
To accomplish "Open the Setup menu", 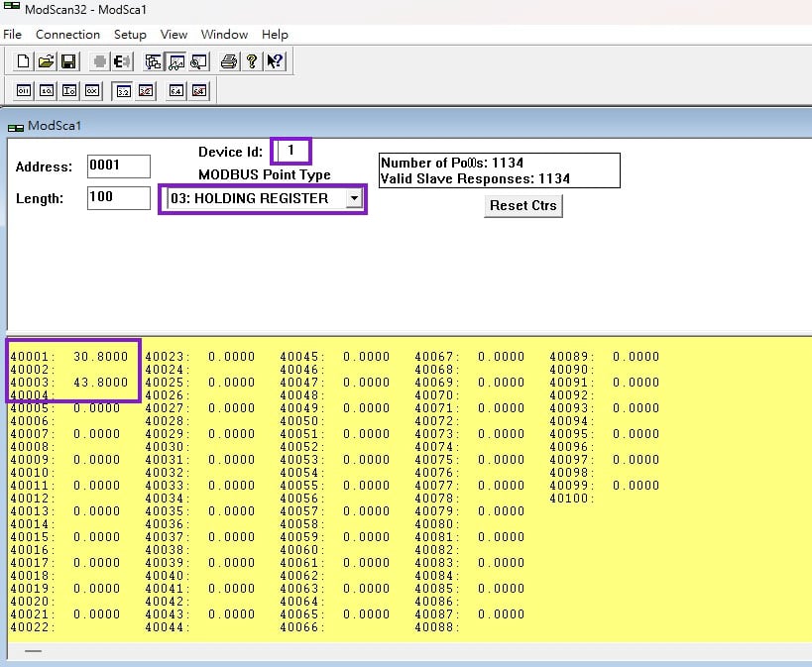I will [x=130, y=34].
